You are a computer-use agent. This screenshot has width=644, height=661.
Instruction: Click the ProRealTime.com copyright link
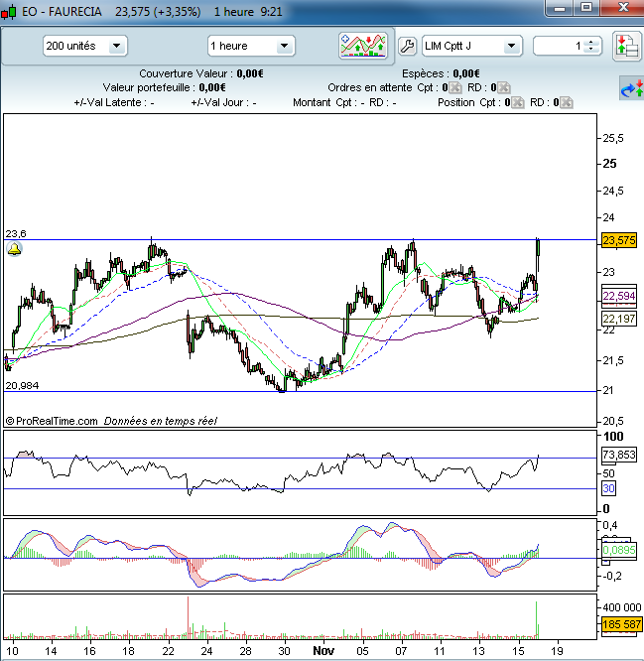coord(52,421)
